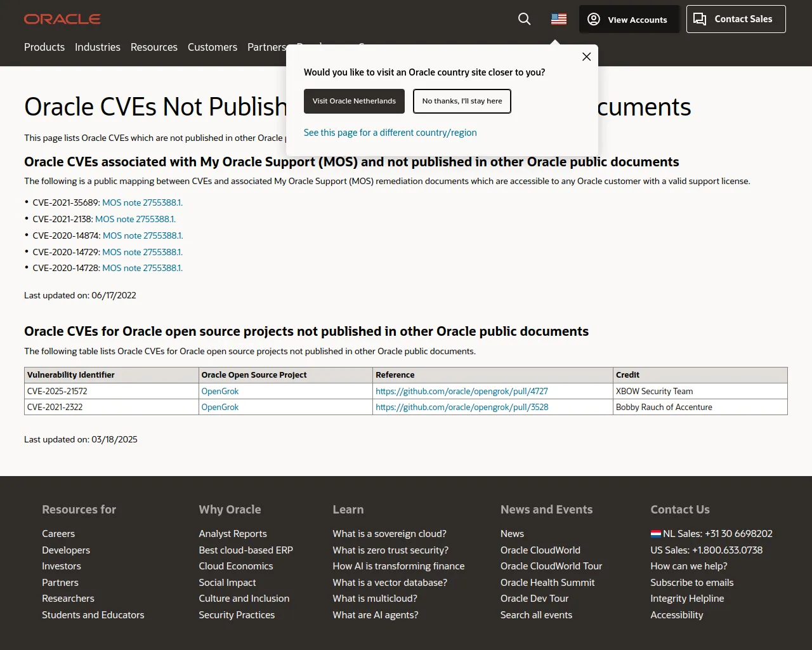The height and width of the screenshot is (650, 812).
Task: Open MOS note link for CVE-2020-14728
Action: coord(143,268)
